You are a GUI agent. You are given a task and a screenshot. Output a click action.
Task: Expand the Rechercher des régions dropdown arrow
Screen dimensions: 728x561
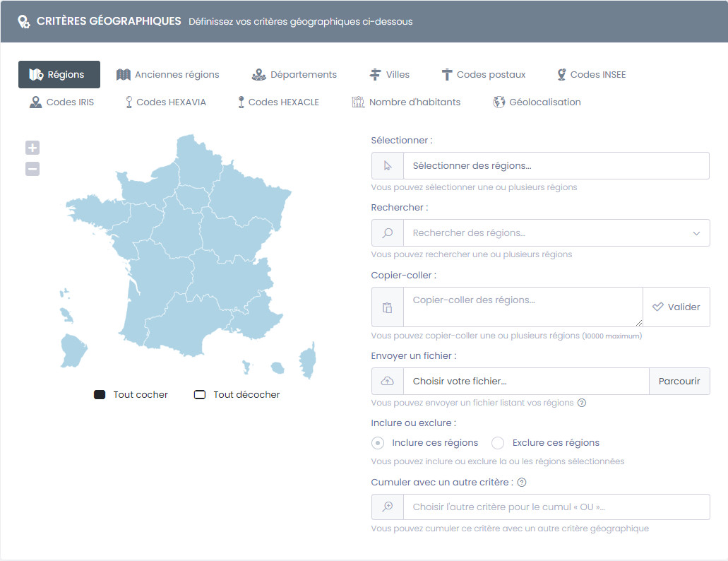point(696,233)
